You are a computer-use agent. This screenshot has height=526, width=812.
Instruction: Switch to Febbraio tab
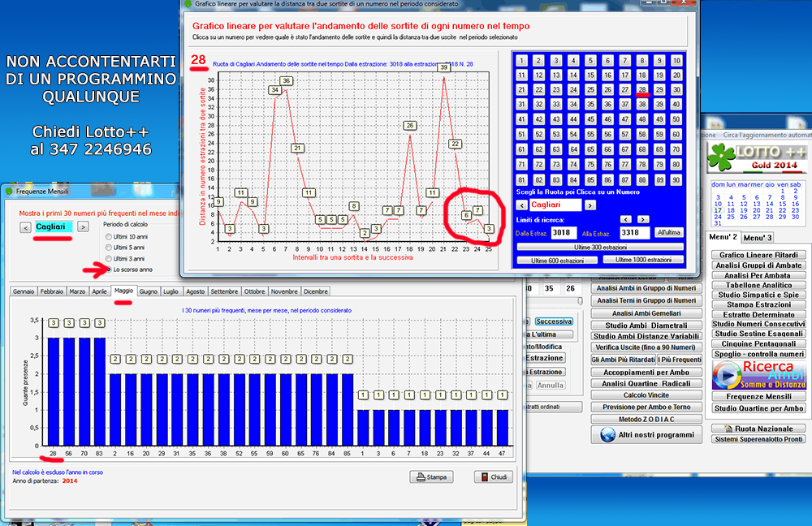(52, 291)
